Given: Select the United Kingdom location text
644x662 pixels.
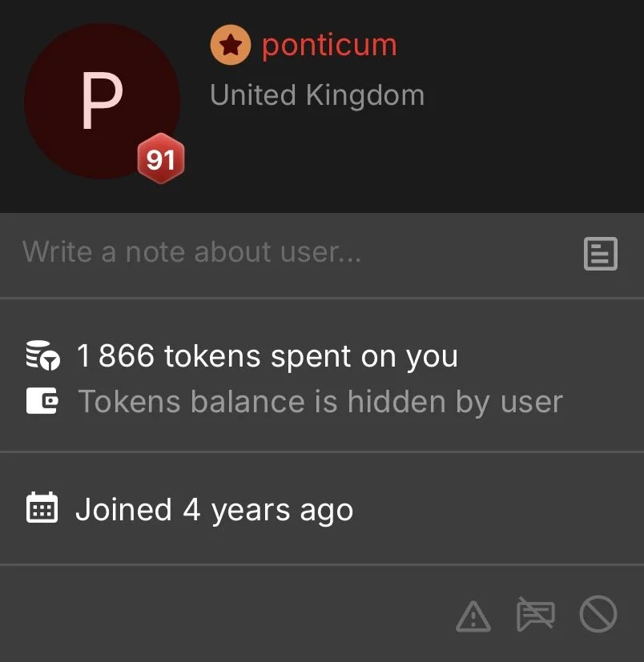Looking at the screenshot, I should tap(317, 95).
